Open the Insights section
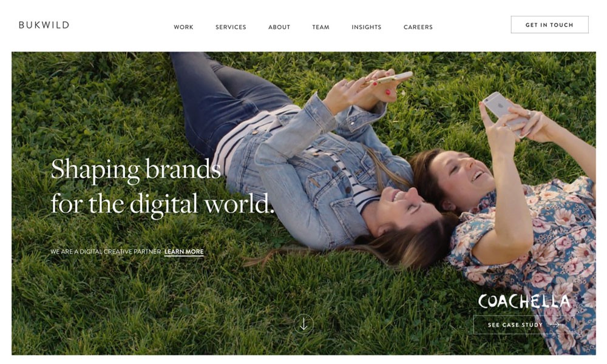 click(367, 27)
